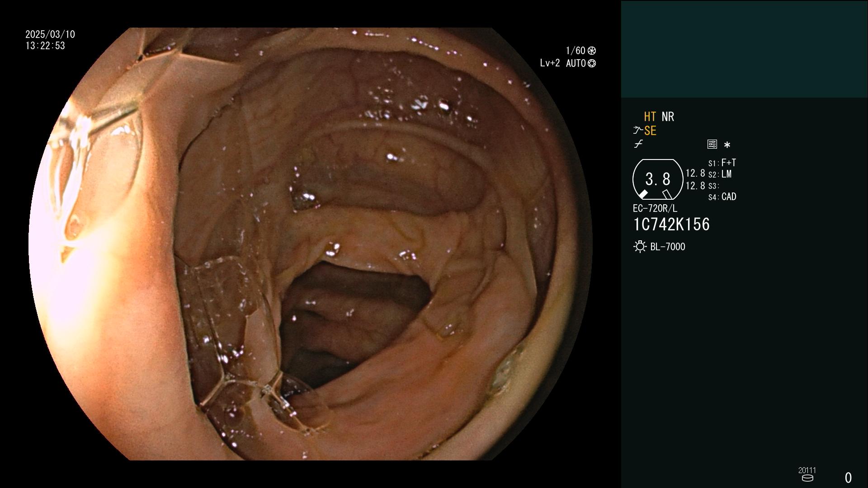Click the endoscopic live image view
This screenshot has height=488, width=868.
[310, 244]
